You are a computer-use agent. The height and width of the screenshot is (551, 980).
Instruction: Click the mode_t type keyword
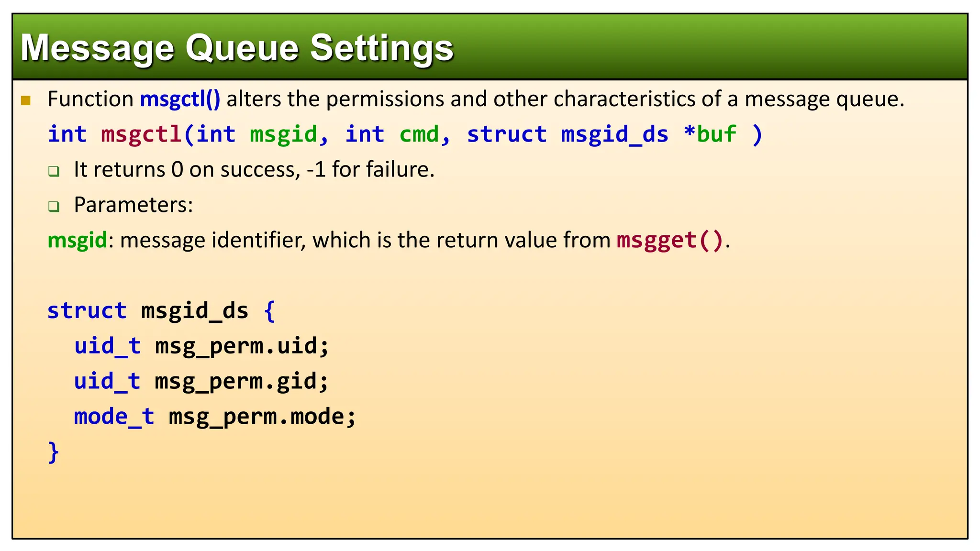click(114, 417)
